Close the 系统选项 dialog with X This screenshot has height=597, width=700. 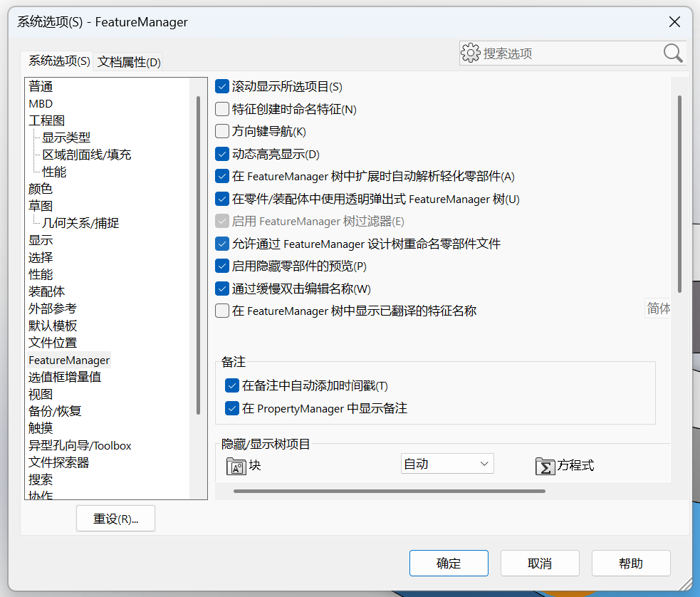(674, 21)
